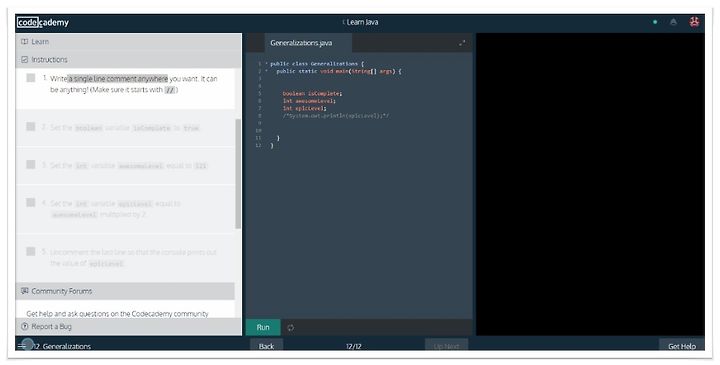Click the Codecademy logo

point(43,22)
